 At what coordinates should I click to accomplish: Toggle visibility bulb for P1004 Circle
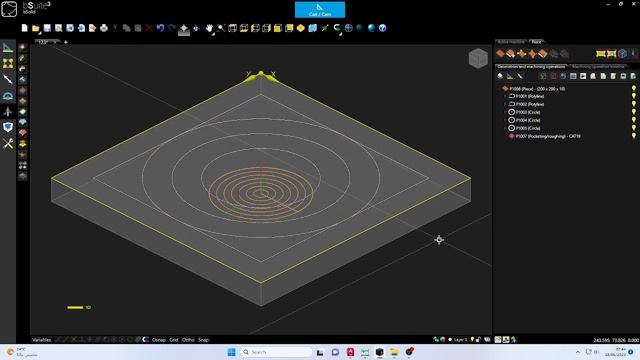coord(633,120)
